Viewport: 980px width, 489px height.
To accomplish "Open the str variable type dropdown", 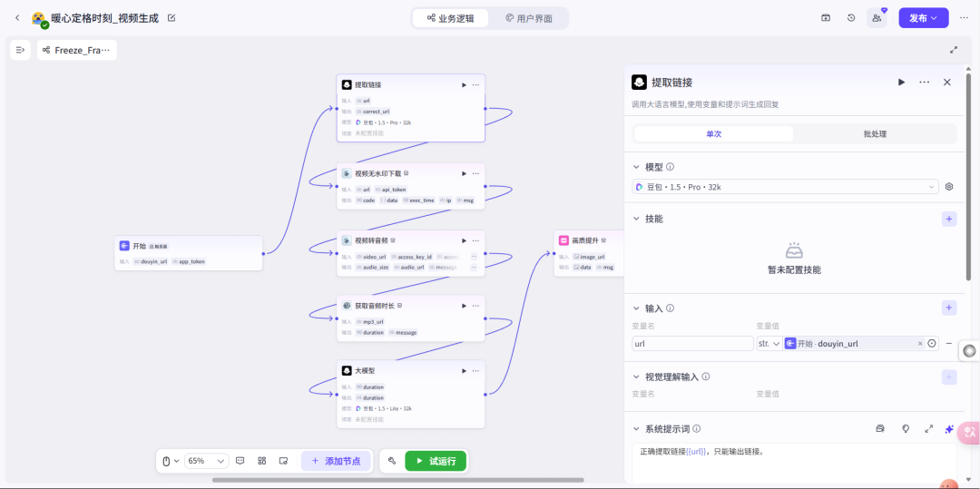I will click(x=769, y=344).
